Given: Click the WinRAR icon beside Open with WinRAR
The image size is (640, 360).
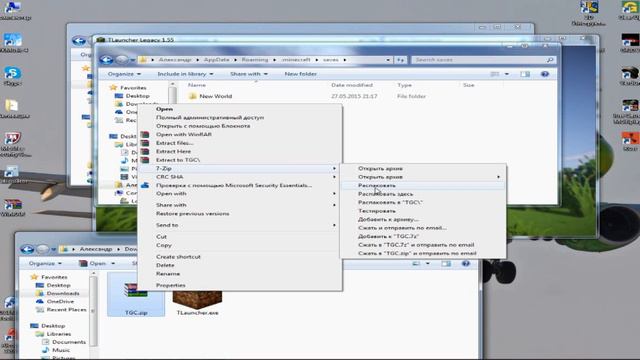Looking at the screenshot, I should click(x=145, y=134).
